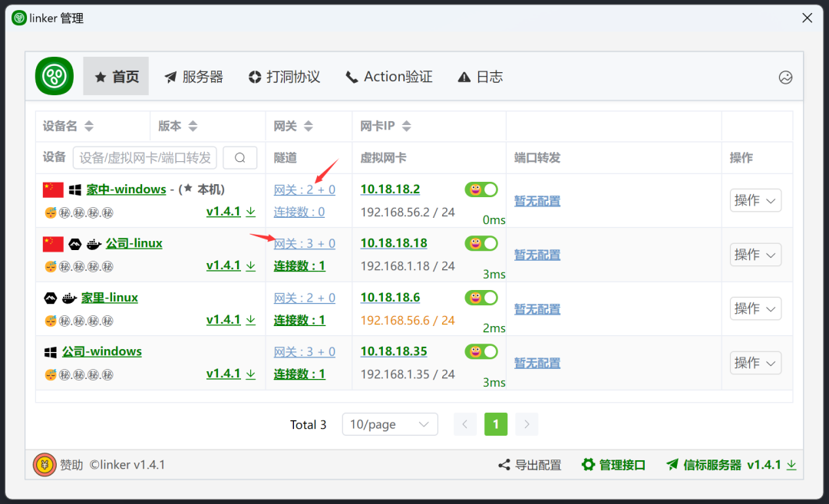Click 暂无配置 port forwarding for 公司-linux
The height and width of the screenshot is (504, 829).
[x=537, y=255]
